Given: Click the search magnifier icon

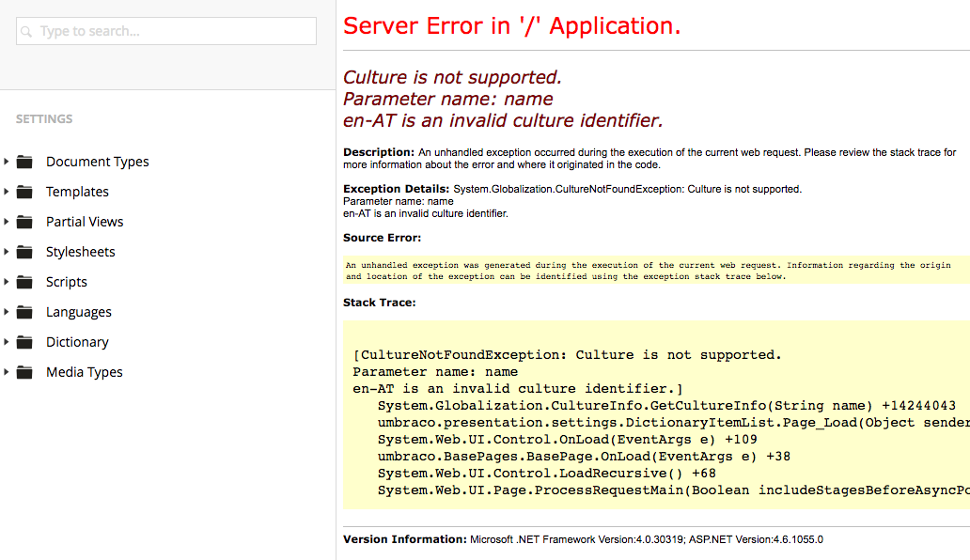Looking at the screenshot, I should (x=26, y=32).
